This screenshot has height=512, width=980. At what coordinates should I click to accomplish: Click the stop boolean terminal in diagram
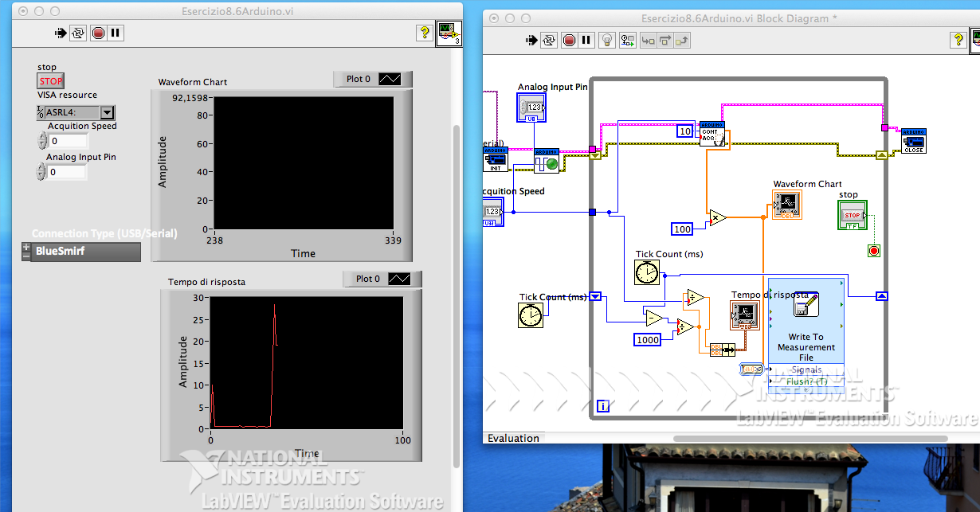coord(852,215)
